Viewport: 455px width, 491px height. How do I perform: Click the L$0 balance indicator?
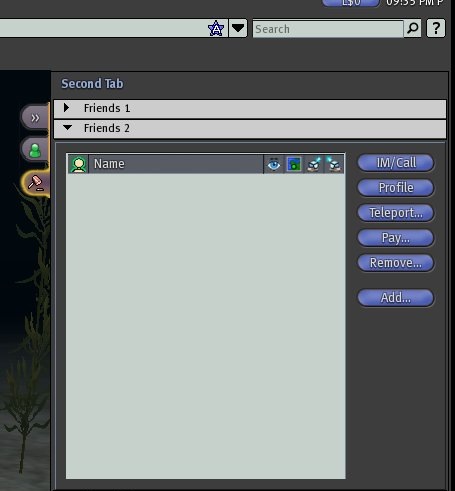coord(351,3)
